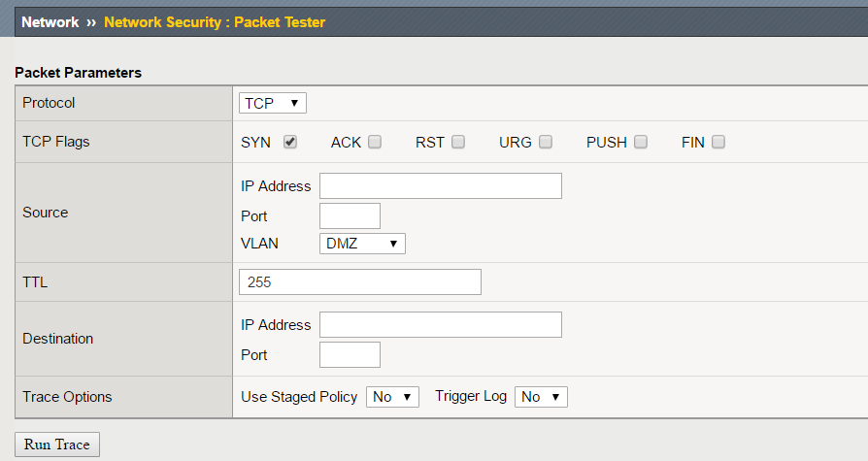Screen dimensions: 868x461
Task: Click the Destination Port field
Action: pos(350,355)
